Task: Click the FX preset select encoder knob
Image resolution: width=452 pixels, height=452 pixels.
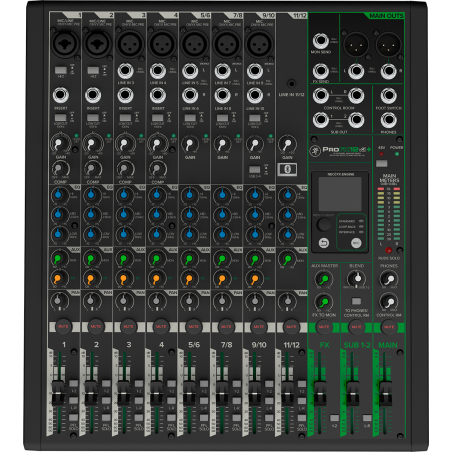Action: click(x=323, y=225)
